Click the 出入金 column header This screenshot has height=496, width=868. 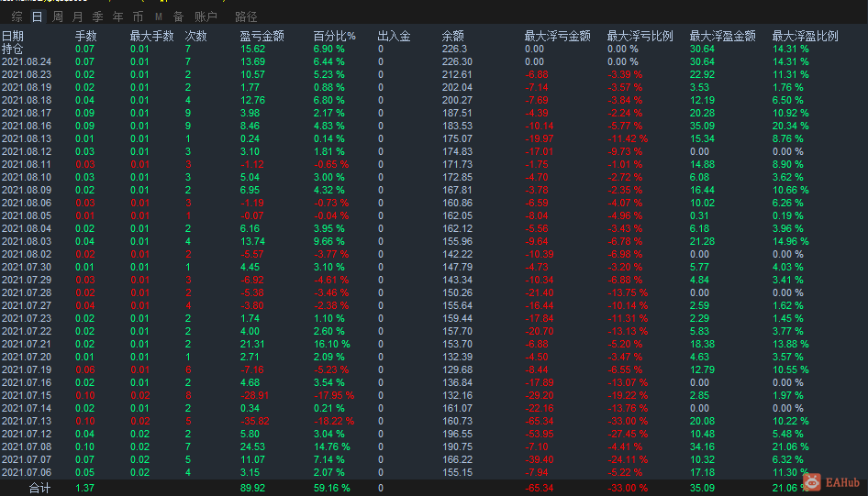coord(395,36)
